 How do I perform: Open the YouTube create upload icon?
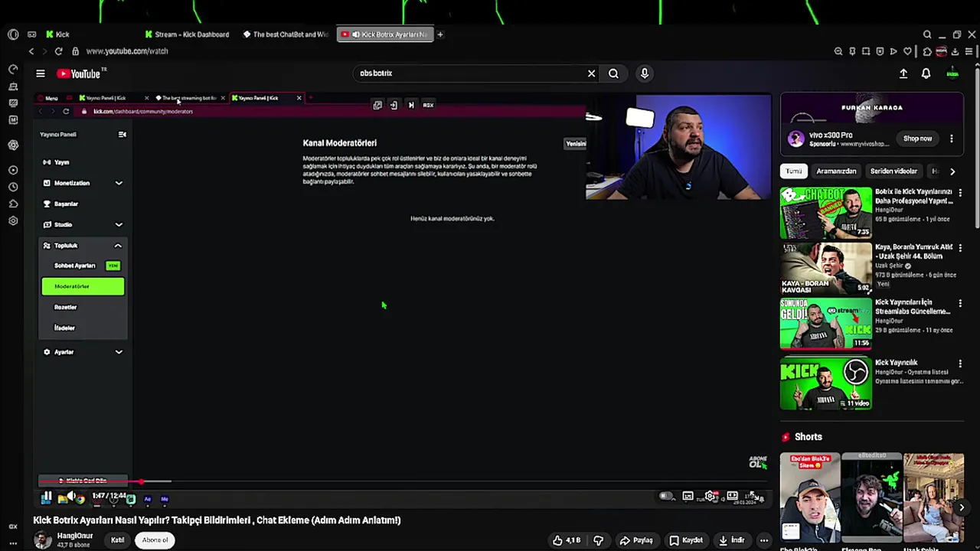coord(903,73)
